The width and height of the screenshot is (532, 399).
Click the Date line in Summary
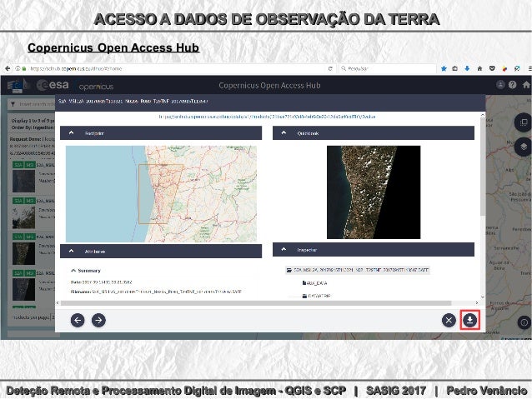(102, 282)
